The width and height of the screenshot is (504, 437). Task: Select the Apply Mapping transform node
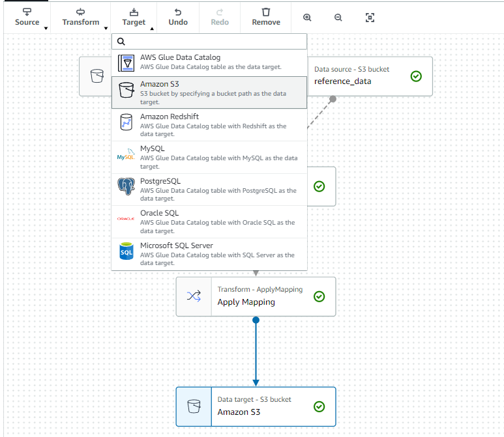256,297
